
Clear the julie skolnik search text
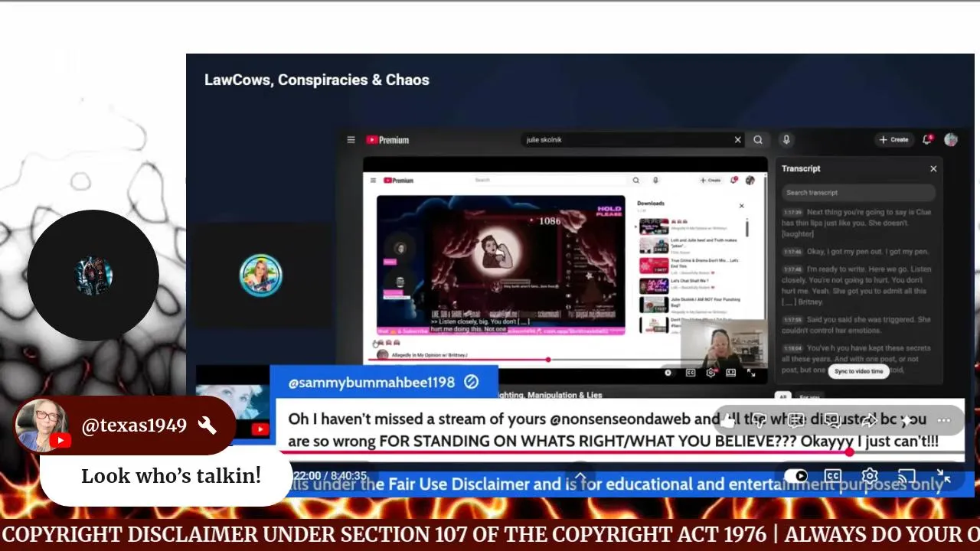(737, 140)
